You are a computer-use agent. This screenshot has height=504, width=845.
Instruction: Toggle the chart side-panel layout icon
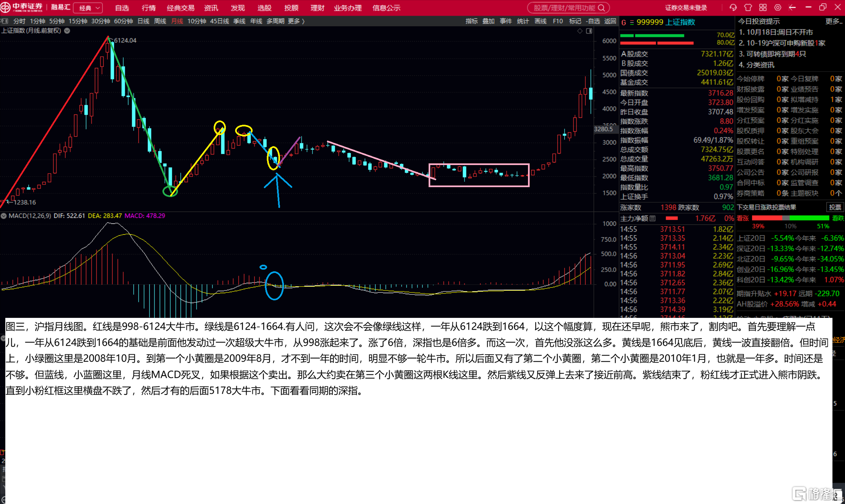coord(589,31)
